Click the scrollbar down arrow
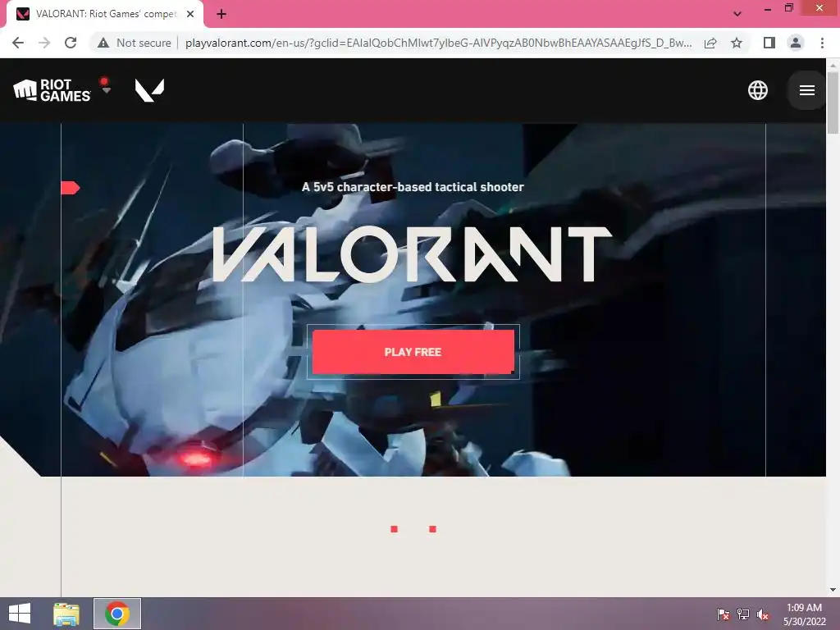 point(833,590)
